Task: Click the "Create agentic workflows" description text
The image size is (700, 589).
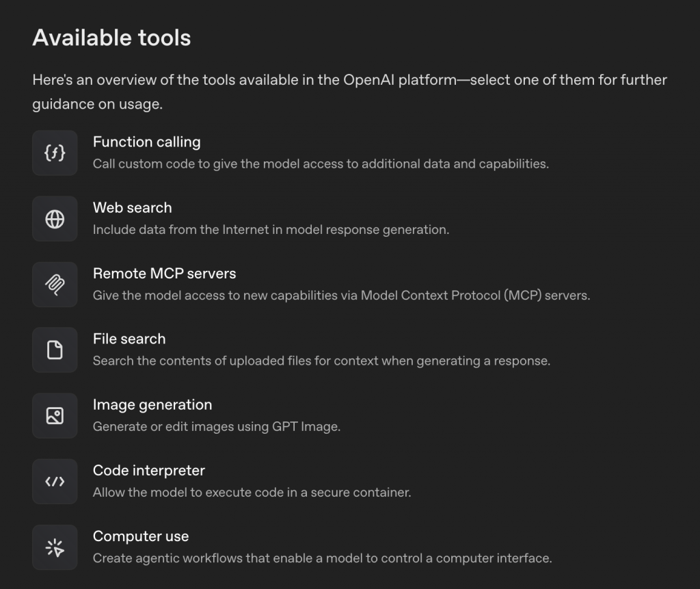Action: (322, 558)
